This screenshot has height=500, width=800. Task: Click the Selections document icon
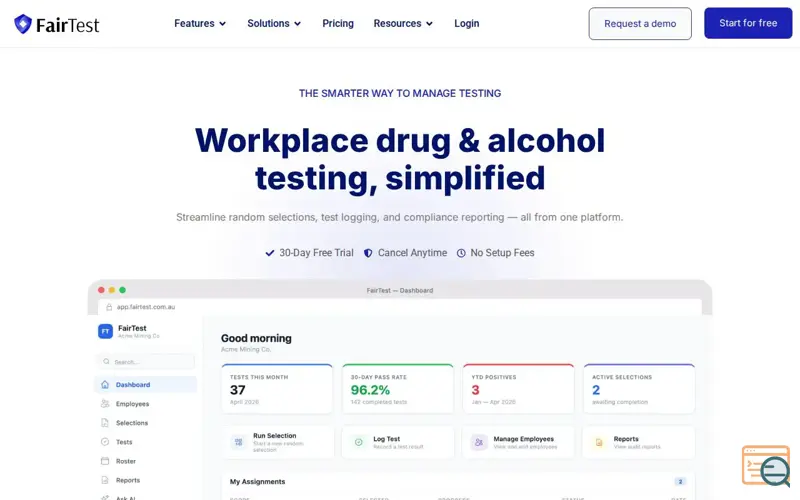105,423
